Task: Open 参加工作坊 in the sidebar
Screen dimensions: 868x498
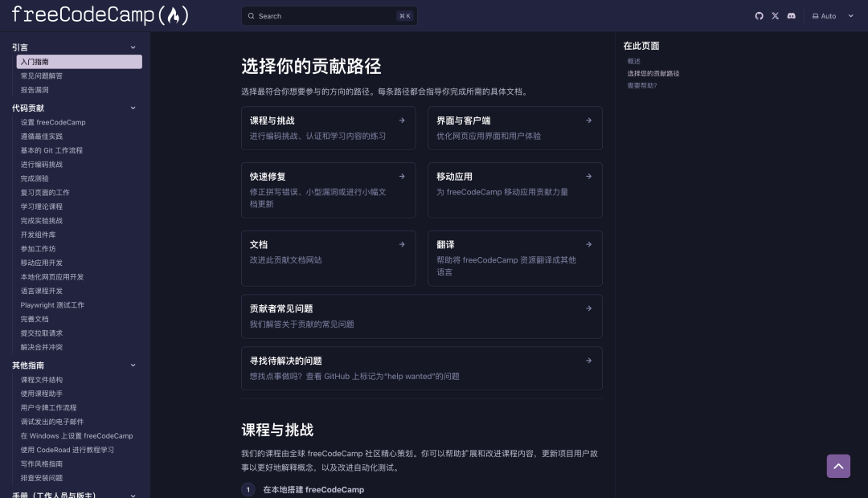Action: click(38, 249)
